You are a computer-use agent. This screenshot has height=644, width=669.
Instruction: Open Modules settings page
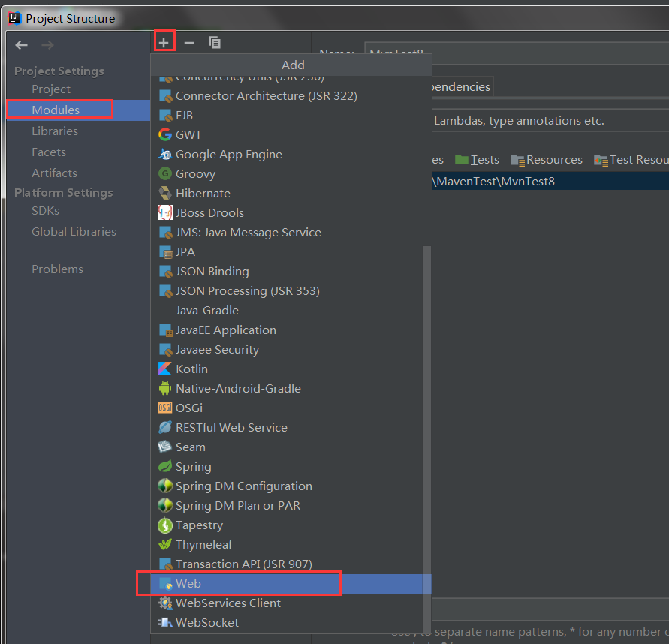(79, 110)
